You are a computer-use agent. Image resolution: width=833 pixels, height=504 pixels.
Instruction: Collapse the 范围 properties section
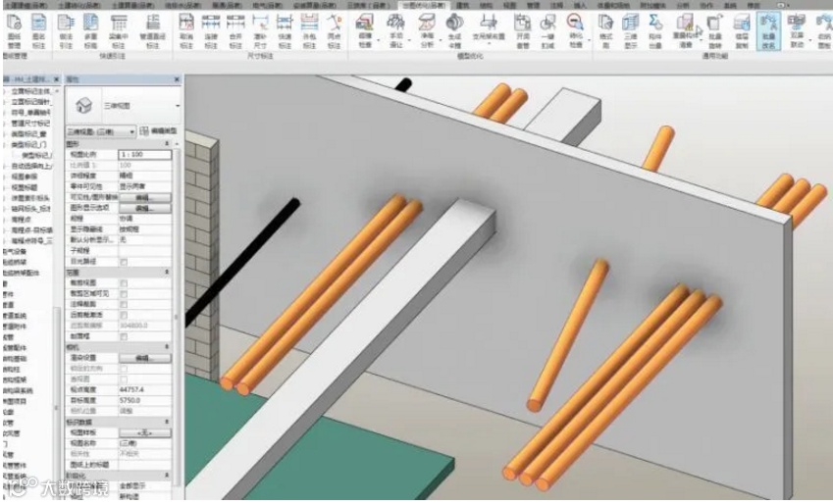[167, 272]
